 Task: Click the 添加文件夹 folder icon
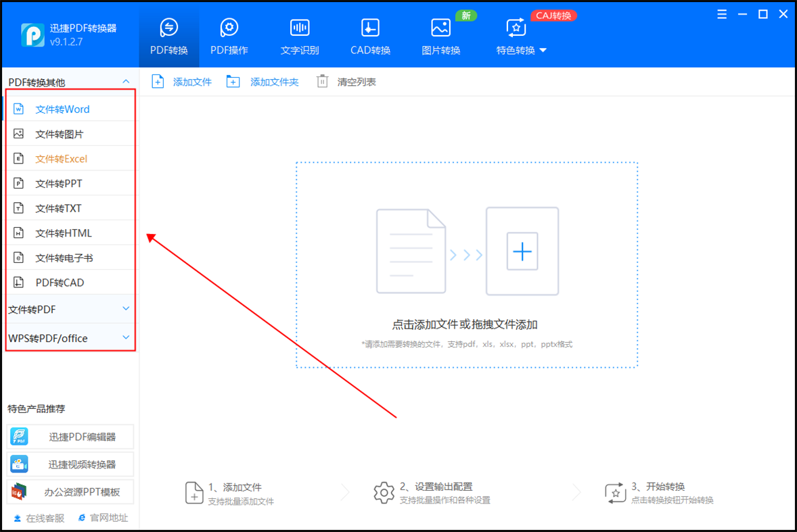[233, 81]
